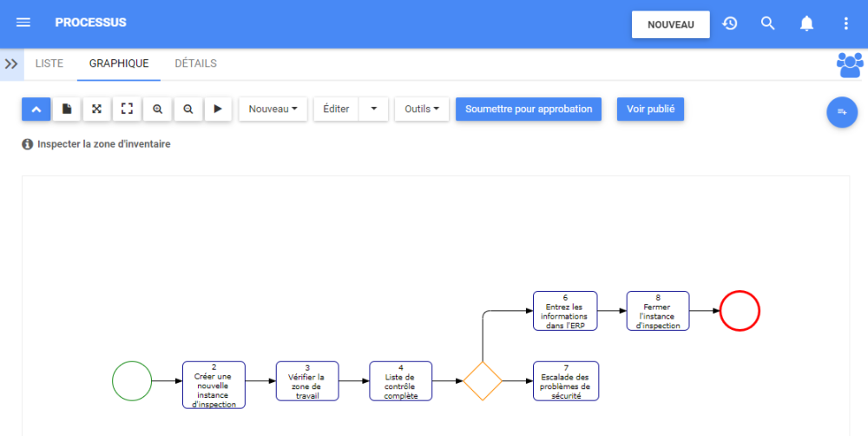Click the search magnifier icon
Image resolution: width=868 pixels, height=436 pixels.
(768, 23)
